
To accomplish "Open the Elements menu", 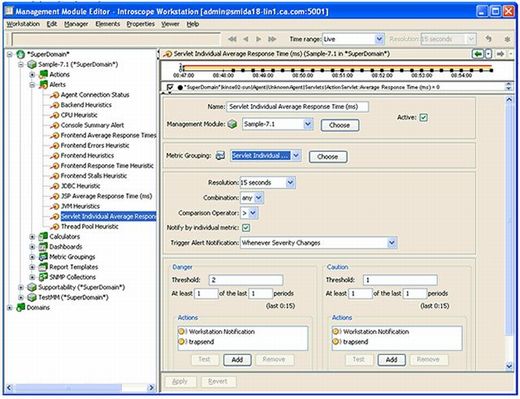I will [x=108, y=24].
